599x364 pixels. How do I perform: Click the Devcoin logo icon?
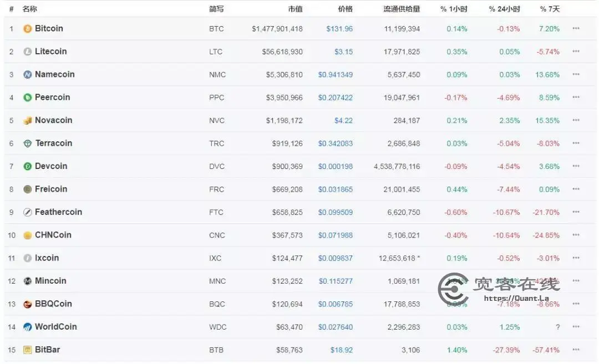[x=28, y=166]
